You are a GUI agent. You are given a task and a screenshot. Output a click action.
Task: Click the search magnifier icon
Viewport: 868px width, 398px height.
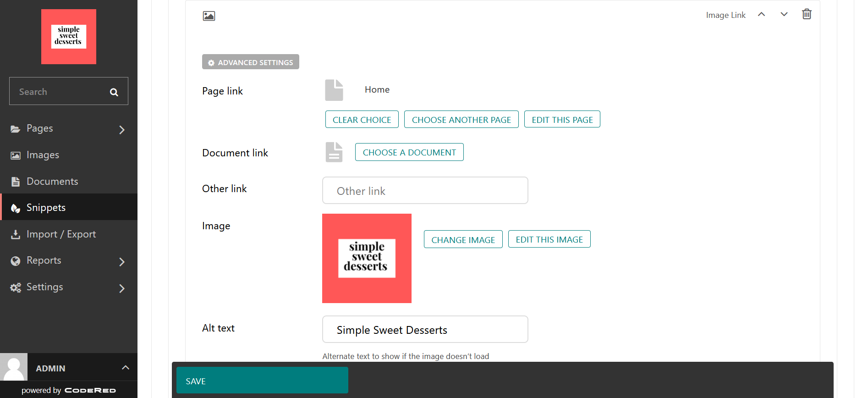[114, 92]
